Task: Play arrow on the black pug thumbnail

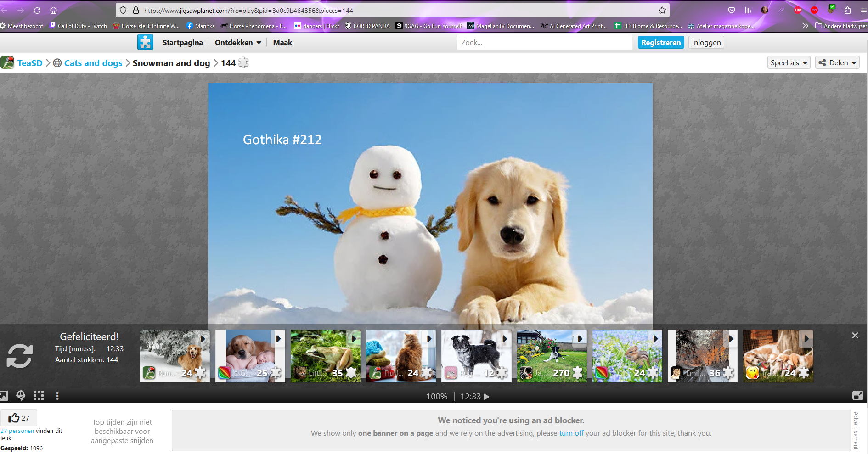Action: 504,339
